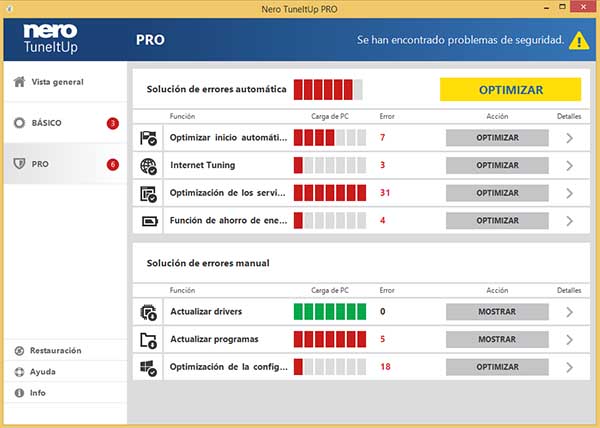Close the Nero TuneItUp PRO window
Viewport: 600px width, 428px height.
click(584, 7)
